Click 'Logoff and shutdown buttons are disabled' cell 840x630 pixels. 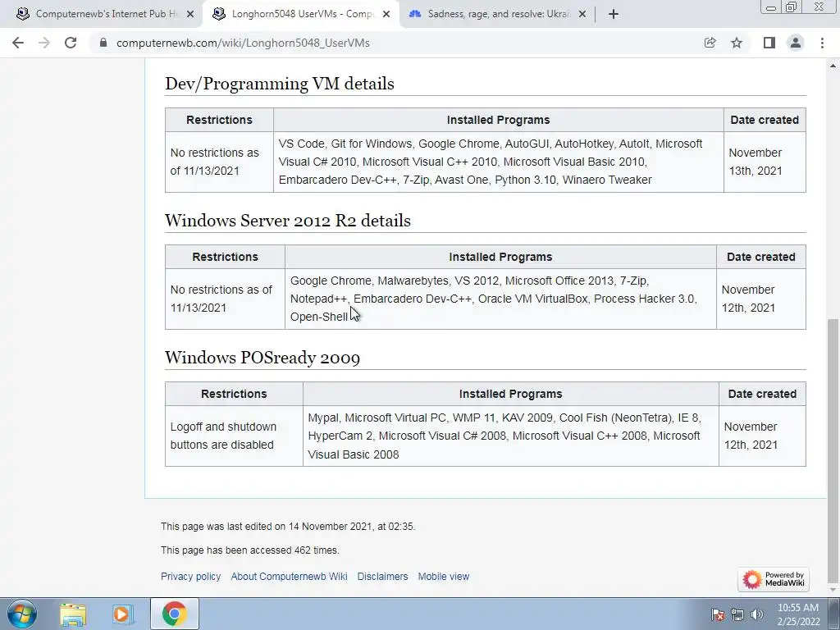[234, 436]
